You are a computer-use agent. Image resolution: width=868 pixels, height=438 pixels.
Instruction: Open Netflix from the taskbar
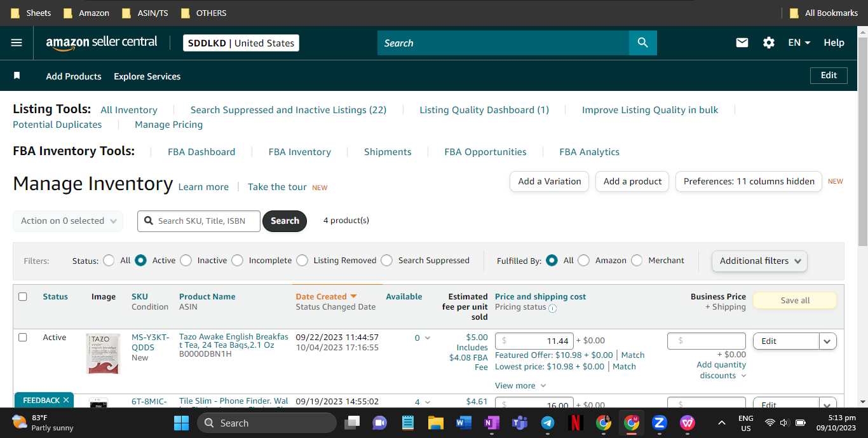click(575, 423)
